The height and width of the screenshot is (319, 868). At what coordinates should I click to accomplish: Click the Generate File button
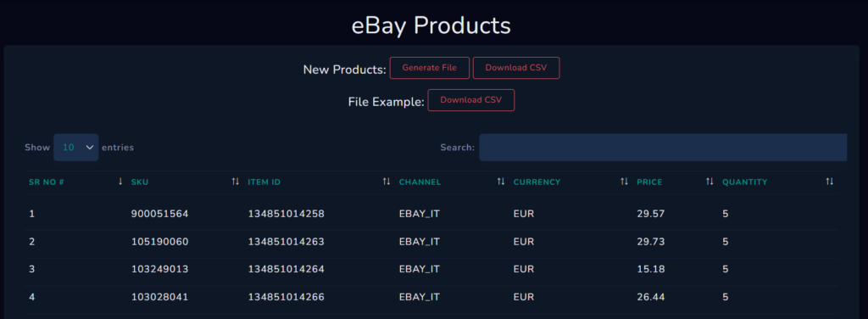430,68
